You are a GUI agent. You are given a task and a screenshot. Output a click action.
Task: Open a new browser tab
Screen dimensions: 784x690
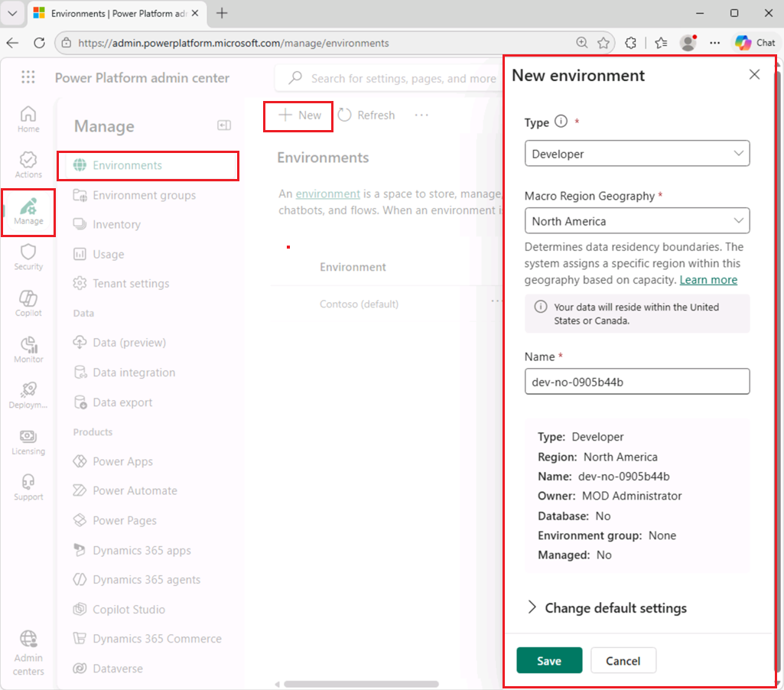[222, 14]
